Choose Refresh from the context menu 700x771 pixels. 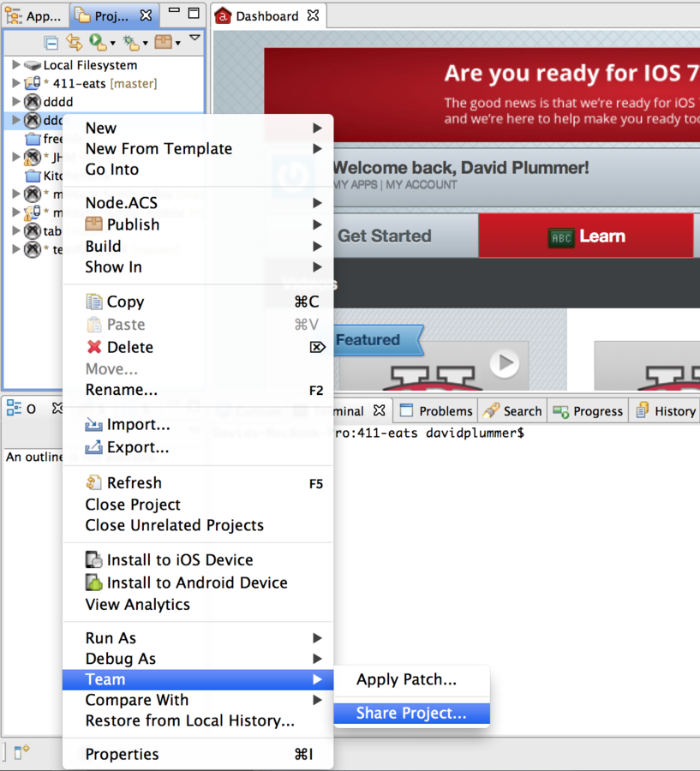tap(198, 483)
